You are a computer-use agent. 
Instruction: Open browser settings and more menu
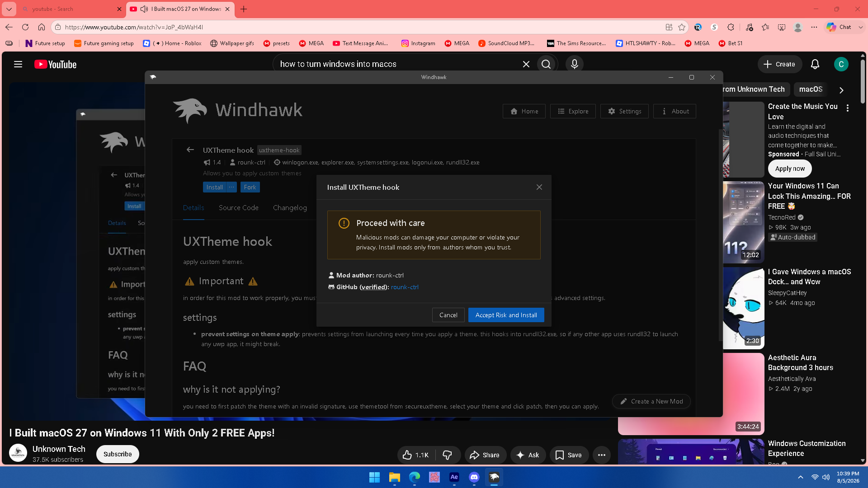coord(814,27)
